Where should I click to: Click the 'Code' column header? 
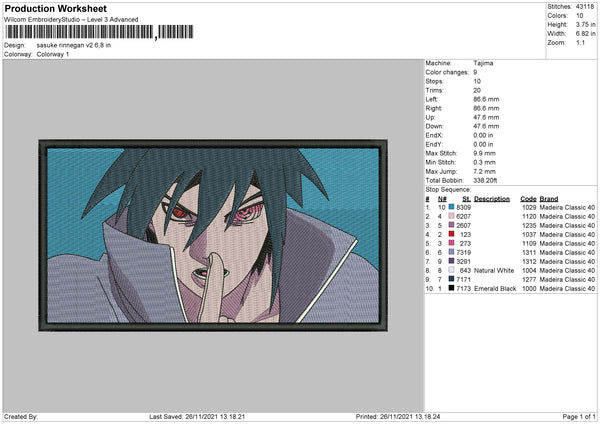coord(528,199)
